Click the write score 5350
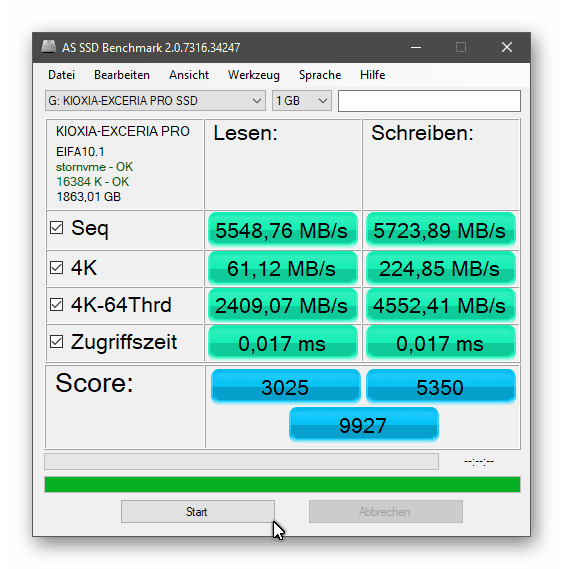 tap(440, 387)
